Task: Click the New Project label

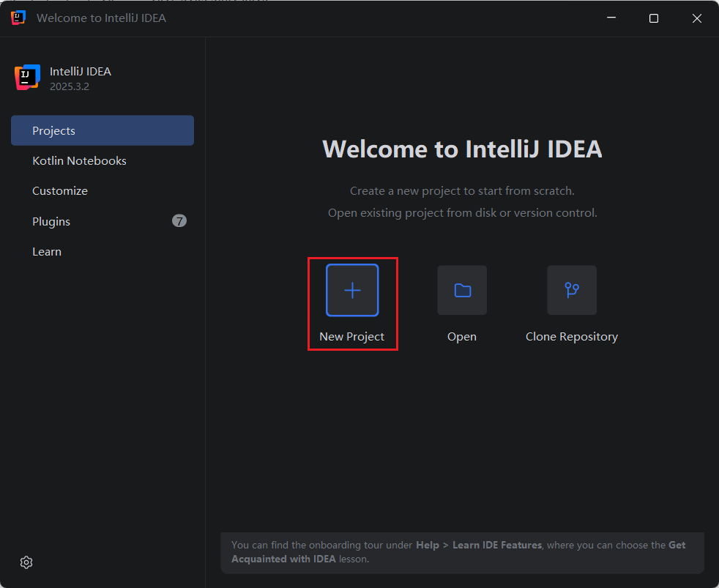Action: (x=351, y=337)
